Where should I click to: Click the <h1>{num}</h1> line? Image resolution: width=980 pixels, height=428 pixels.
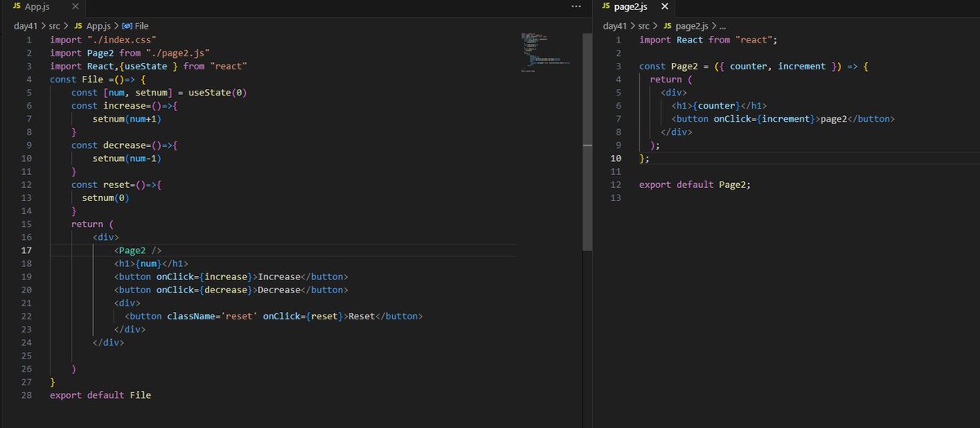(151, 263)
